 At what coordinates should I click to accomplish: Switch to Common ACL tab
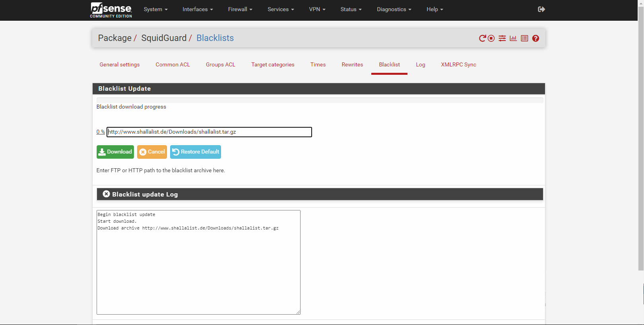point(173,64)
